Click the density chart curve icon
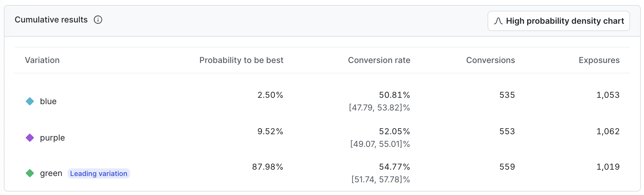644x195 pixels. coord(498,21)
